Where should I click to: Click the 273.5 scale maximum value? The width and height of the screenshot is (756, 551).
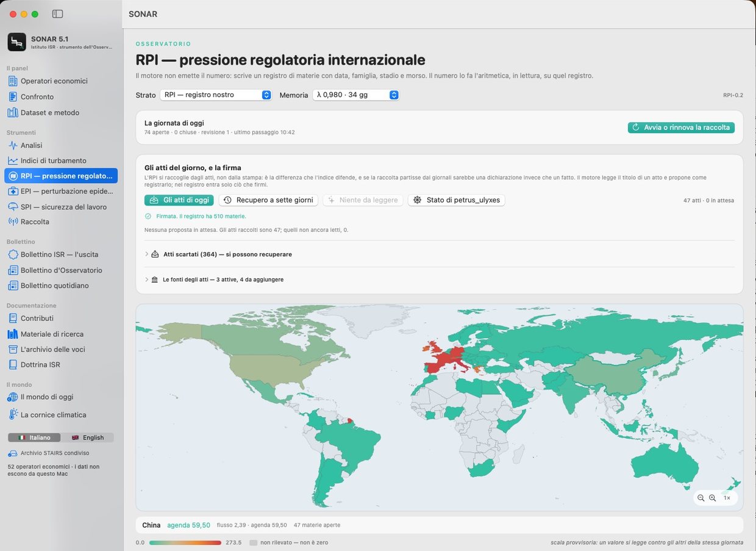click(x=234, y=542)
